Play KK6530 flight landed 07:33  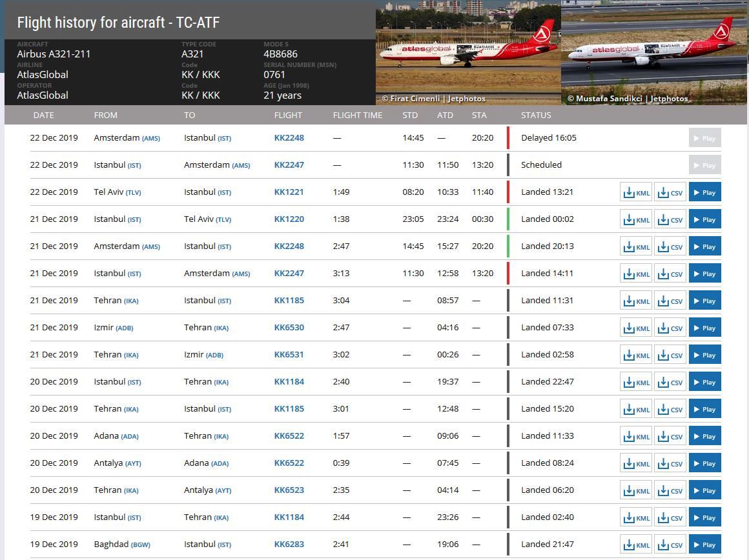pos(704,328)
